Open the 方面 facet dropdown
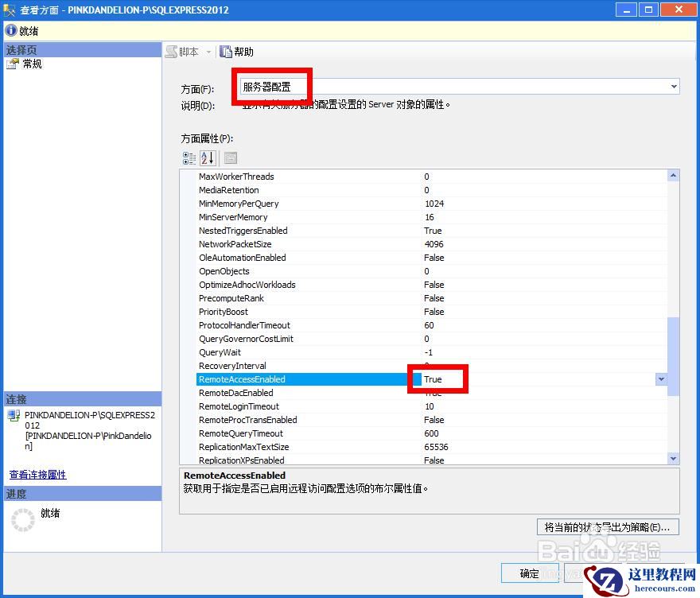The image size is (700, 598). 674,87
